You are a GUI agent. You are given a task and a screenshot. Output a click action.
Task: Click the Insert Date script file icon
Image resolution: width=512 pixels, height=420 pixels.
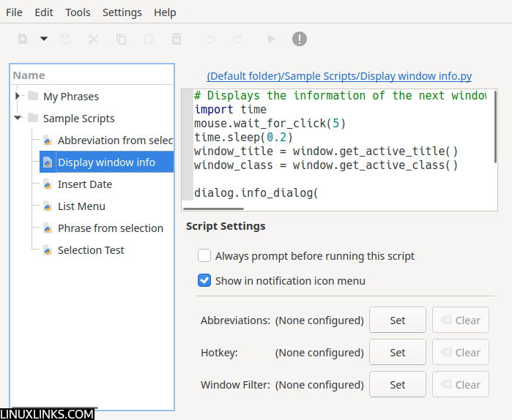(x=48, y=185)
